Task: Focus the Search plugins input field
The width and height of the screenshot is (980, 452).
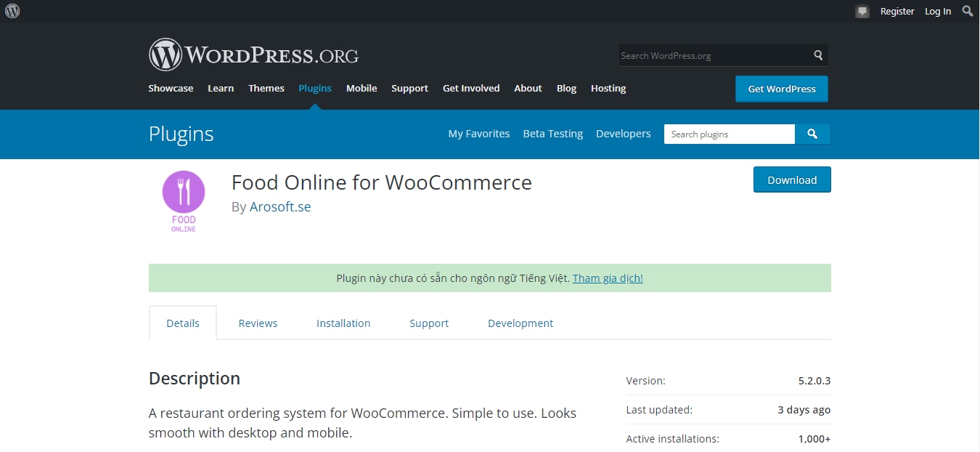Action: pyautogui.click(x=730, y=134)
